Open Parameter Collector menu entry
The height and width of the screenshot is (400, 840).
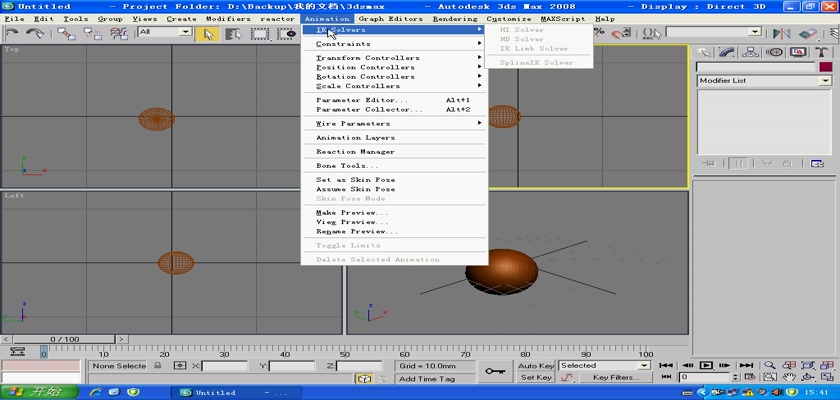tap(395, 110)
